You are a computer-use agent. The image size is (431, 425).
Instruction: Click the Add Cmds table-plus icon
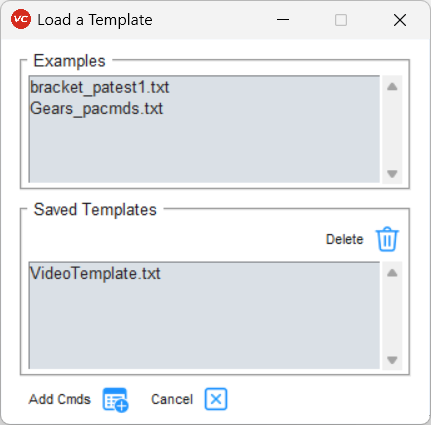pyautogui.click(x=115, y=399)
